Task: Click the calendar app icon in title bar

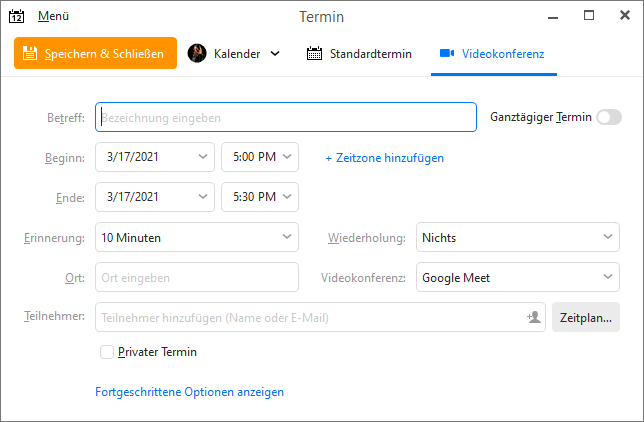Action: coord(16,16)
